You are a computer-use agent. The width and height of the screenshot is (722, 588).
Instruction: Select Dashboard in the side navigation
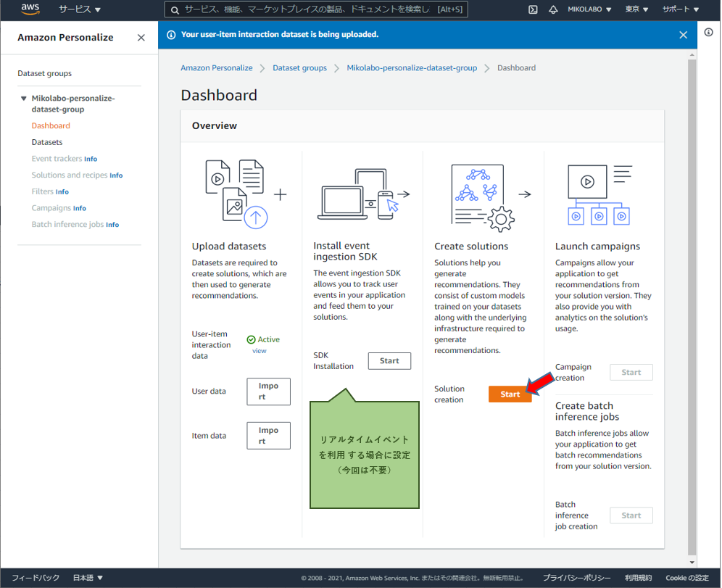51,125
